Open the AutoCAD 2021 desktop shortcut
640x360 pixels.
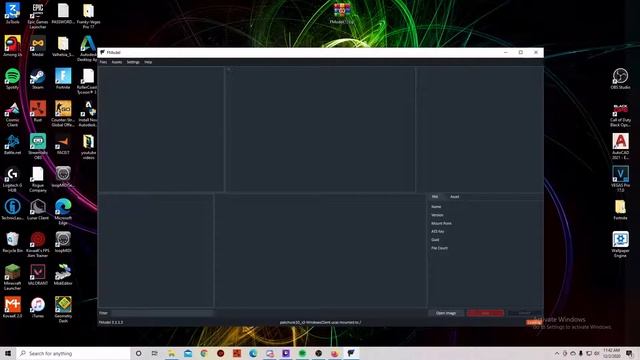pyautogui.click(x=620, y=147)
